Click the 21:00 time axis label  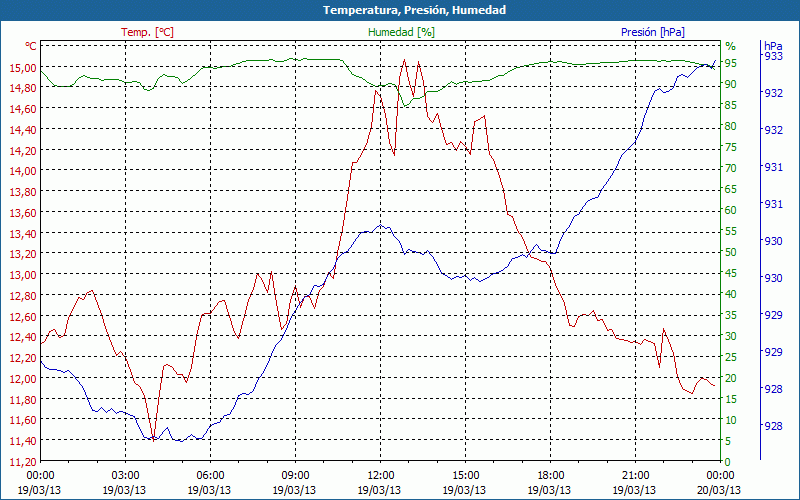click(635, 476)
